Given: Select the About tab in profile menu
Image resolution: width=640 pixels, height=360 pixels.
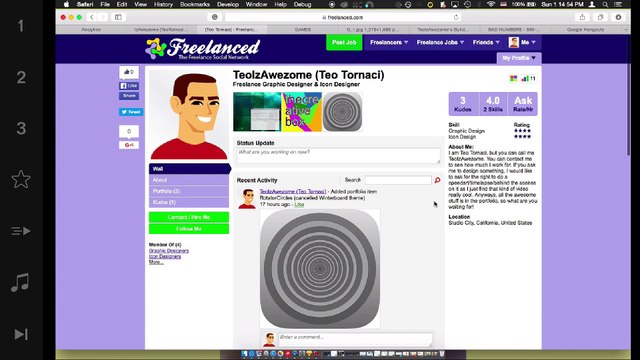Looking at the screenshot, I should [x=189, y=180].
